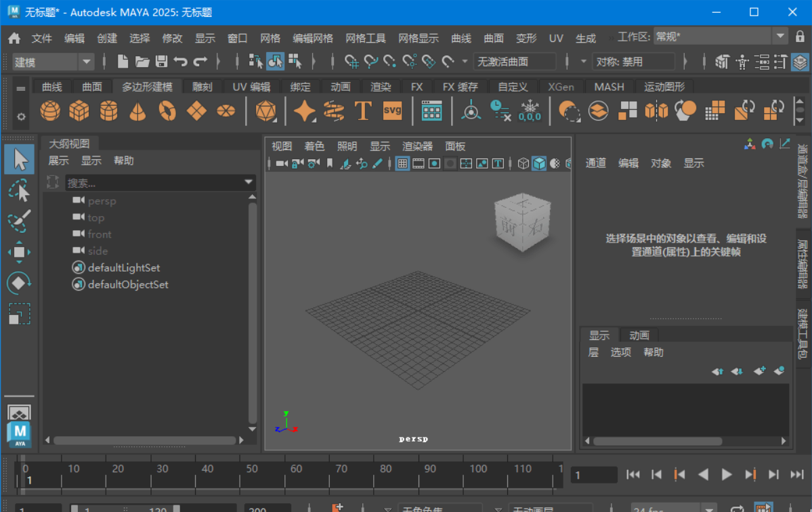Click the sweep mesh shelf icon
812x512 pixels.
pyautogui.click(x=334, y=111)
